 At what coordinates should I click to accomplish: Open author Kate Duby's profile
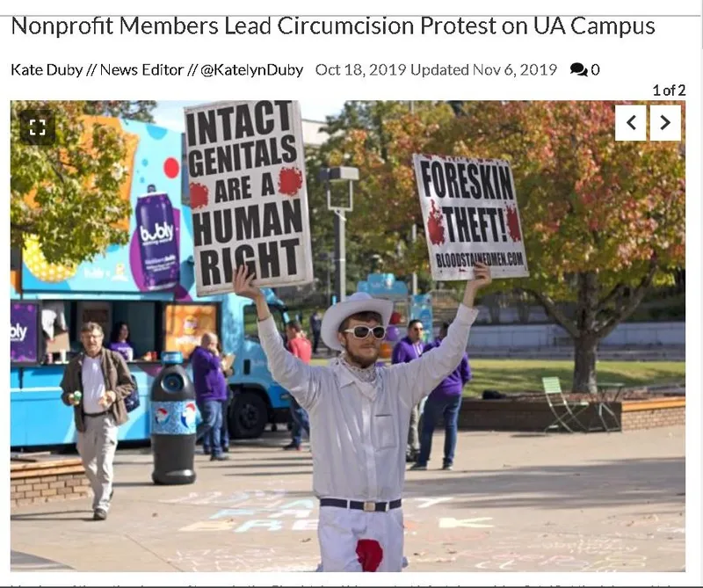pos(47,70)
